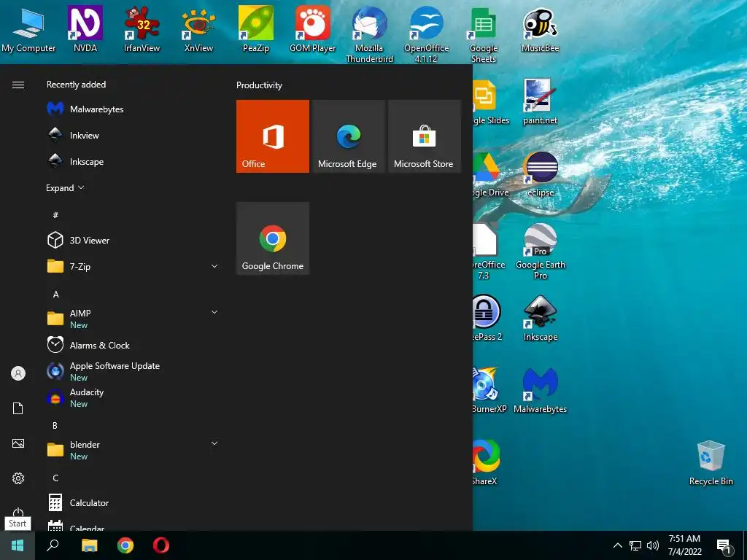Open the user account menu
747x560 pixels.
click(18, 373)
